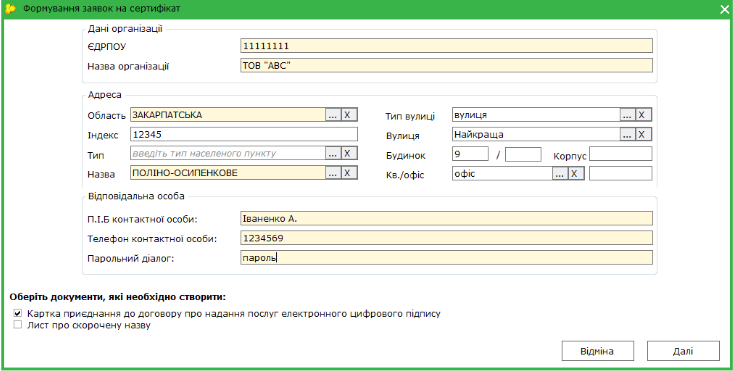Focus the Парольний діалог field

tap(446, 257)
